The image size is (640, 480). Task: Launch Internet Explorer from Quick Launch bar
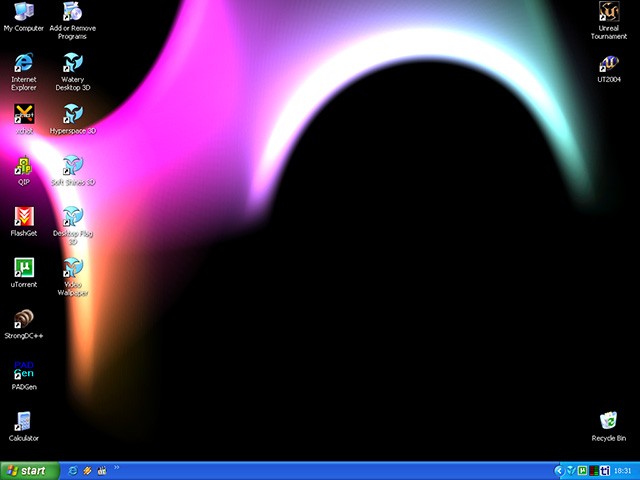coord(73,471)
